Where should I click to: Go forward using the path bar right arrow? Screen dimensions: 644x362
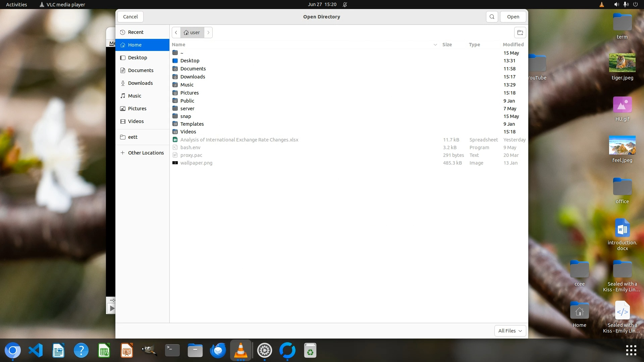(x=208, y=33)
